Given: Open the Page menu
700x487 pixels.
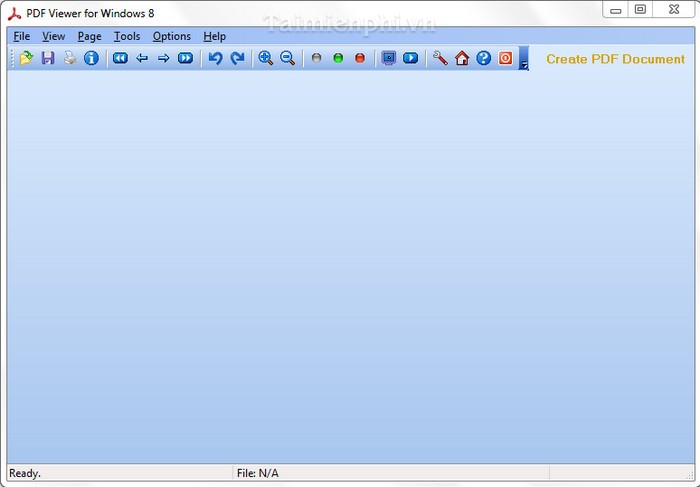Looking at the screenshot, I should point(89,36).
